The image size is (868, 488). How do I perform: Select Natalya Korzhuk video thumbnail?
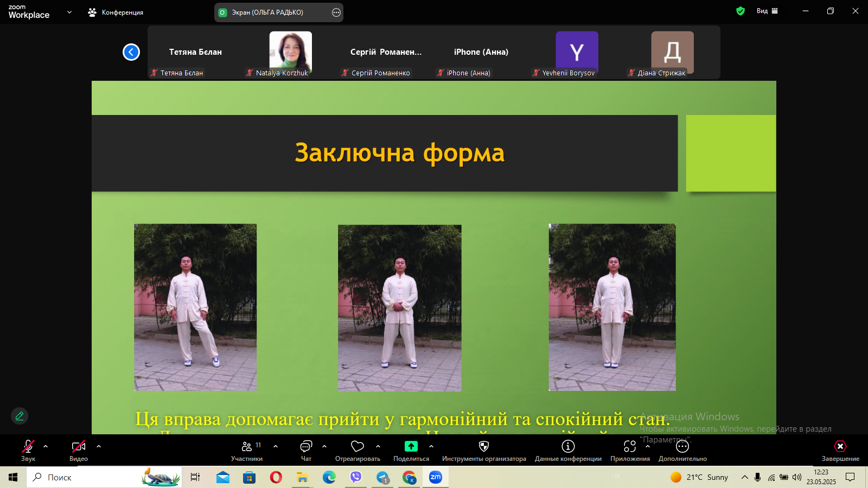[x=291, y=53]
